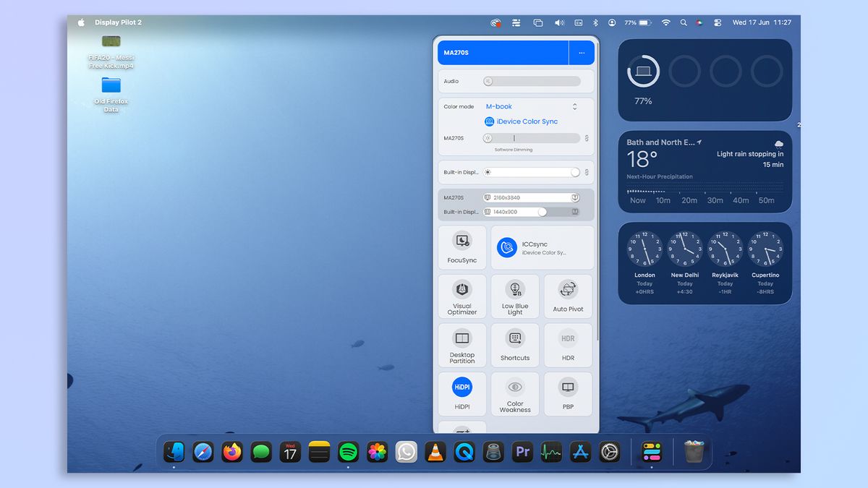The height and width of the screenshot is (488, 868).
Task: Toggle the Auto Pivot tile
Action: click(x=568, y=296)
